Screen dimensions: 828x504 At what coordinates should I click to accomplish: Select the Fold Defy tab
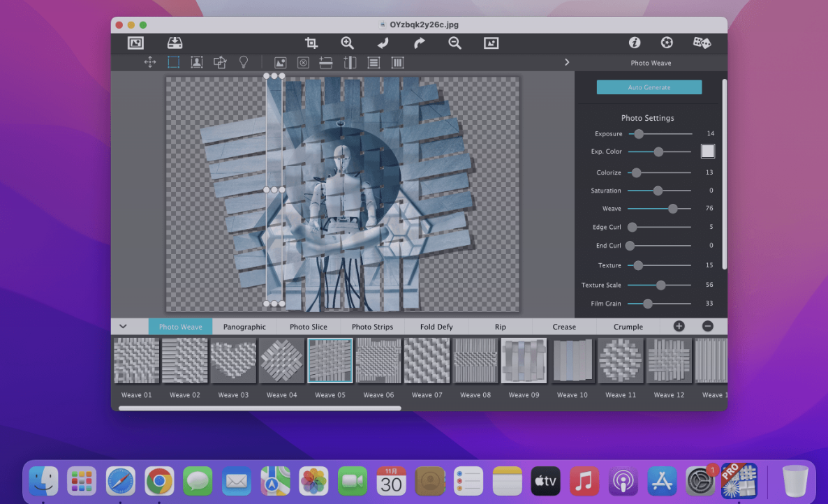(436, 327)
